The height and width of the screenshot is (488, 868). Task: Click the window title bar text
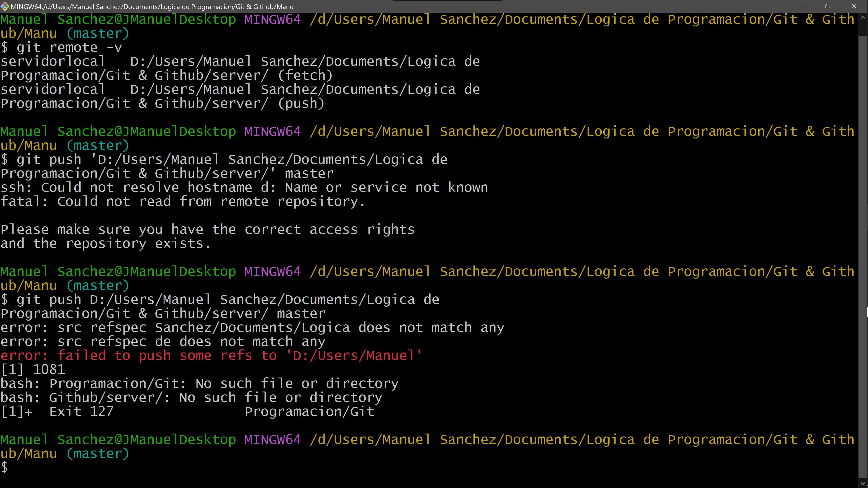point(152,6)
